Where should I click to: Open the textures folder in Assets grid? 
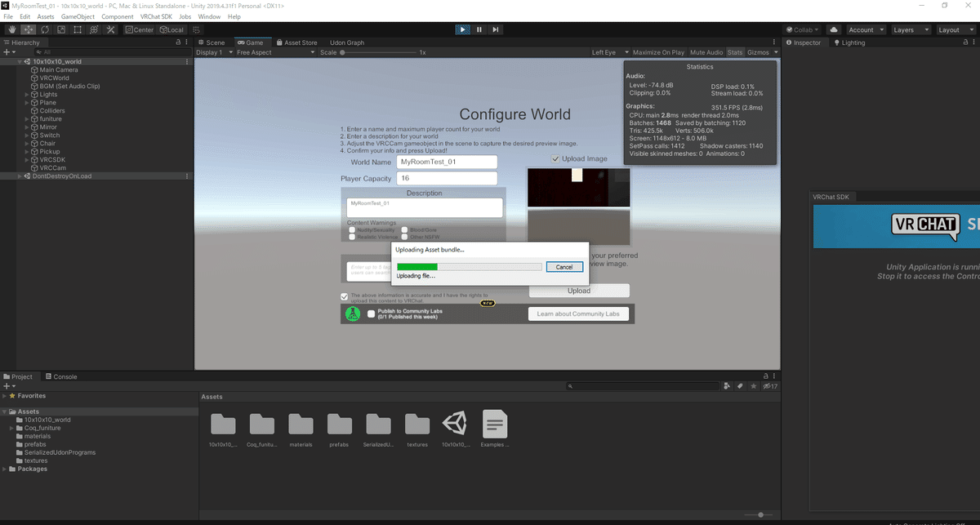[x=417, y=430]
